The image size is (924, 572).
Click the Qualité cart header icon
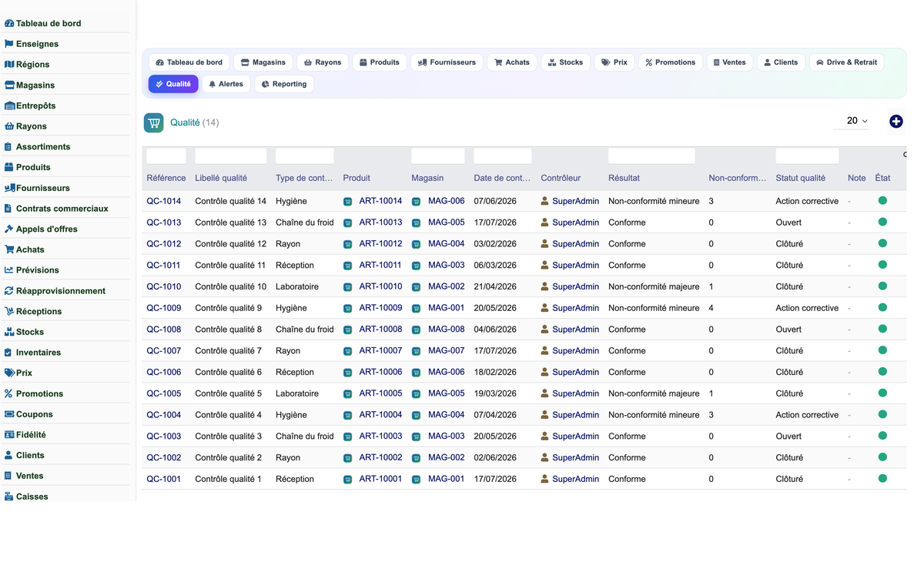pyautogui.click(x=154, y=122)
